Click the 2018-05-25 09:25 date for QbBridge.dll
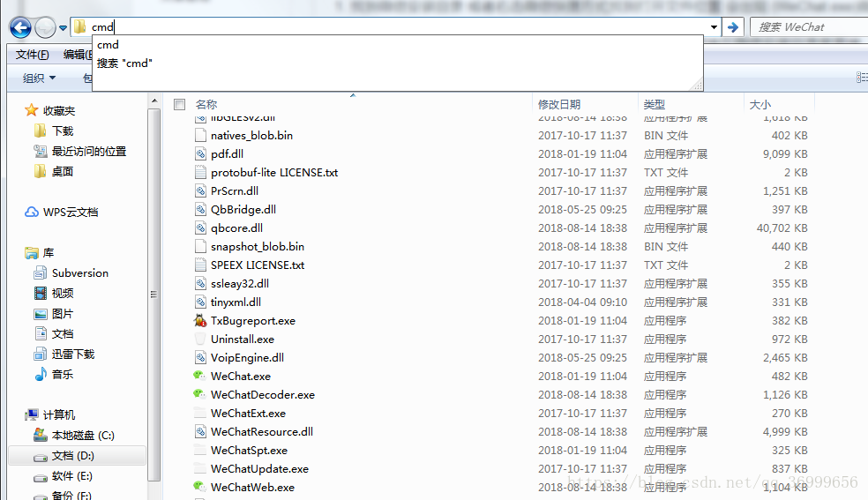Viewport: 868px width, 500px height. click(582, 210)
